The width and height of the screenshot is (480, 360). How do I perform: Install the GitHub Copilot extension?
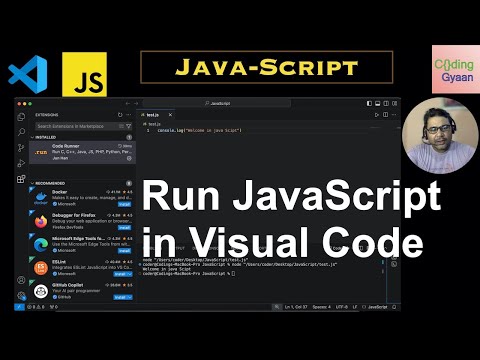(x=120, y=297)
